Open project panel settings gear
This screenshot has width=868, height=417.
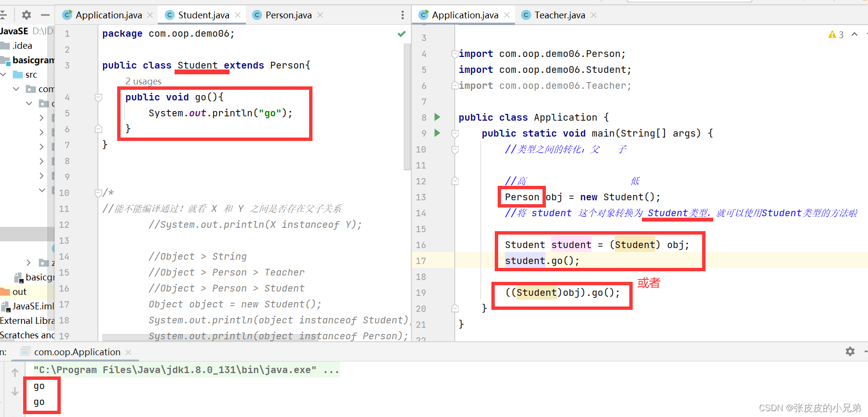tap(27, 15)
